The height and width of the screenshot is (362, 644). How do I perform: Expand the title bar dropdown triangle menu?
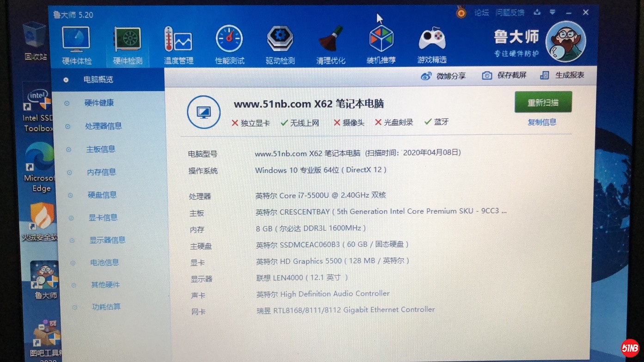(x=552, y=12)
